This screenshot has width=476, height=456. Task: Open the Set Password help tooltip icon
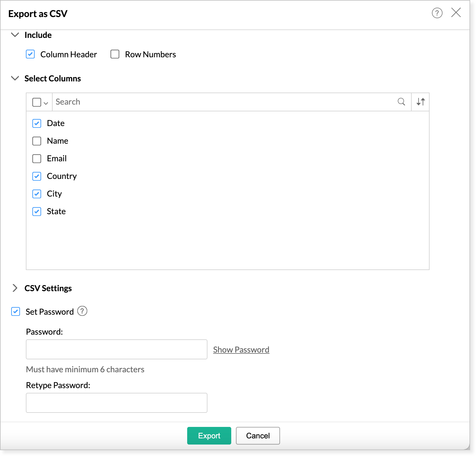click(82, 311)
